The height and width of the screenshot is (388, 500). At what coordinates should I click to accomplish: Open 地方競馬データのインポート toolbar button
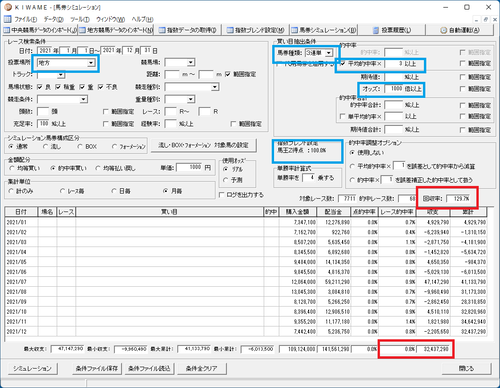pyautogui.click(x=116, y=30)
